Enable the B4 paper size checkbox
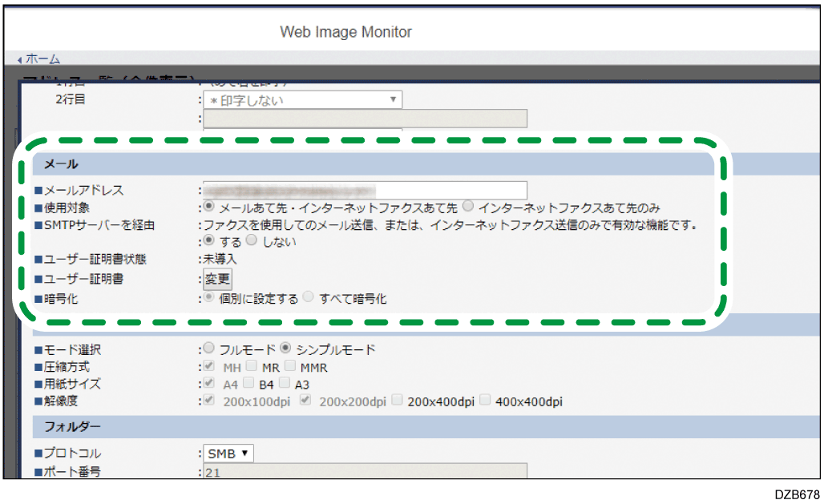Screen dimensions: 824x504 click(249, 381)
